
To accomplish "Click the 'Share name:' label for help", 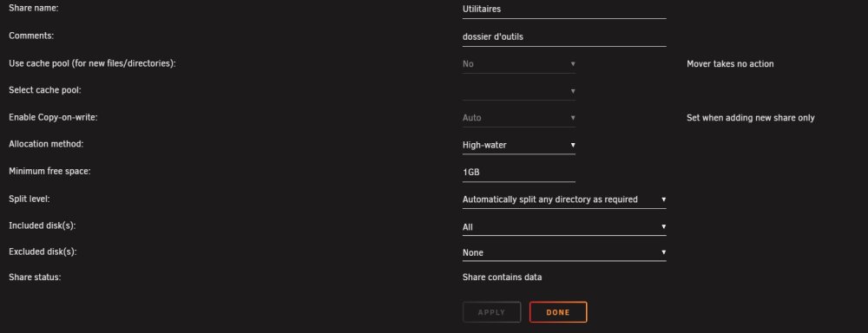I will click(x=34, y=9).
